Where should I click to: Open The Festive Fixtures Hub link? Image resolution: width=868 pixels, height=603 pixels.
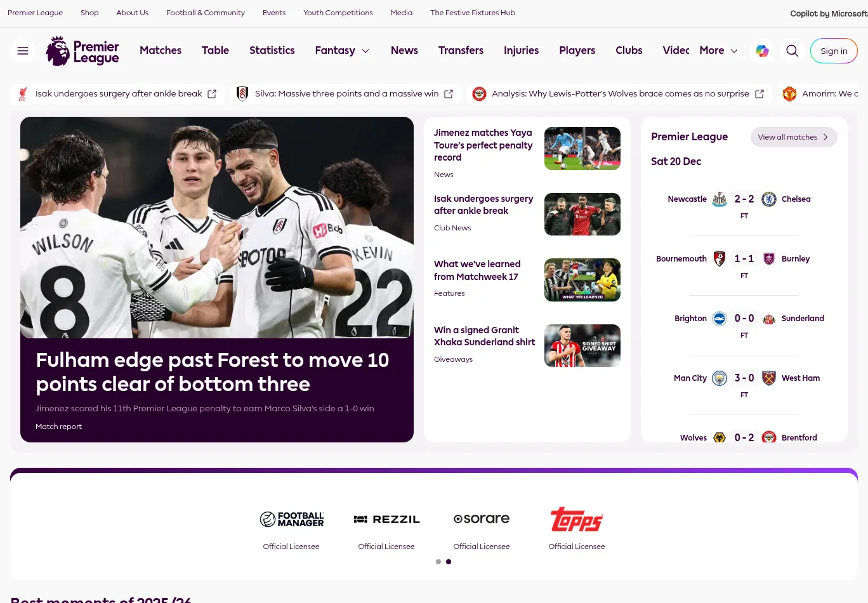(x=473, y=13)
